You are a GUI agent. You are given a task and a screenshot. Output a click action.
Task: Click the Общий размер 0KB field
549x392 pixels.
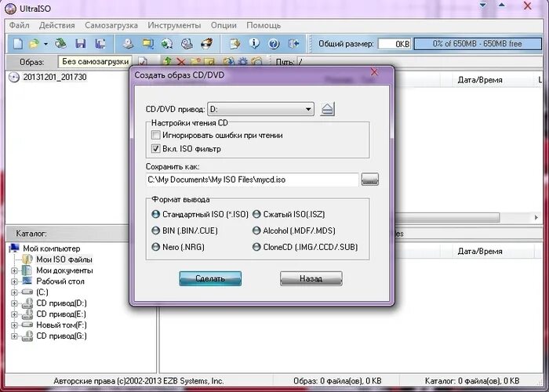click(394, 44)
